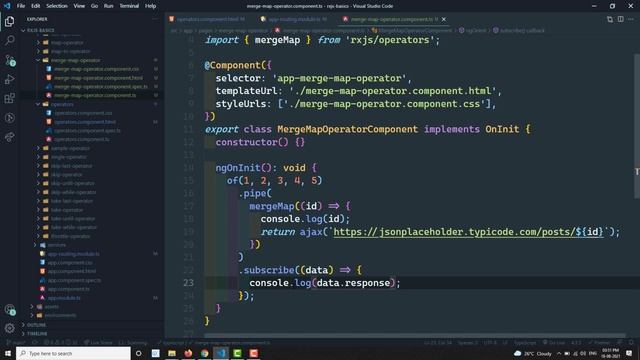The image size is (640, 360).
Task: Open operators.component.html in Explorer
Action: tap(84, 122)
